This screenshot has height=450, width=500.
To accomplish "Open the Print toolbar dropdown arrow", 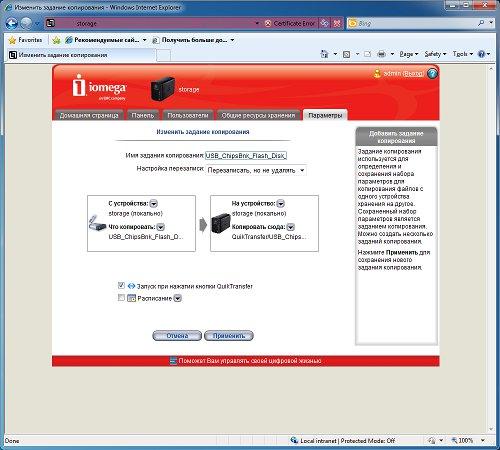I will pos(392,54).
